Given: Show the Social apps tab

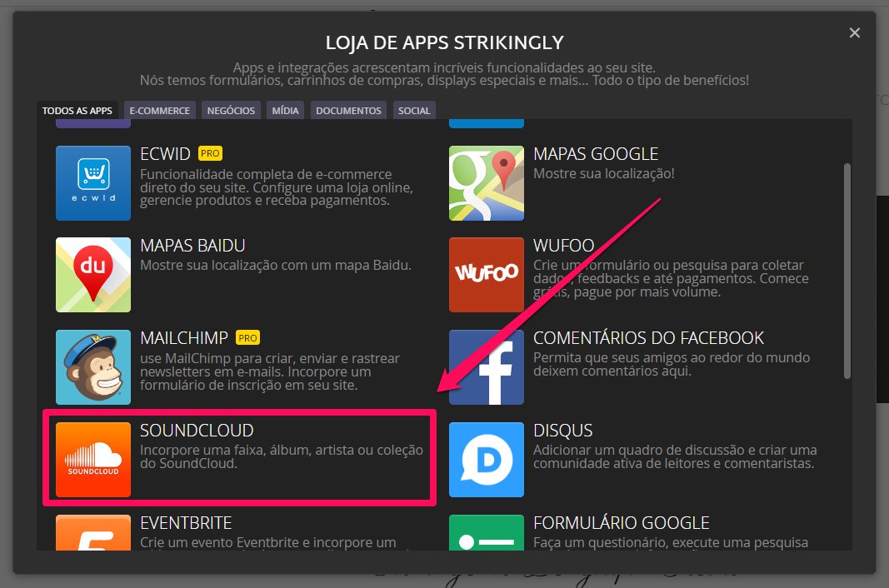Looking at the screenshot, I should [414, 111].
